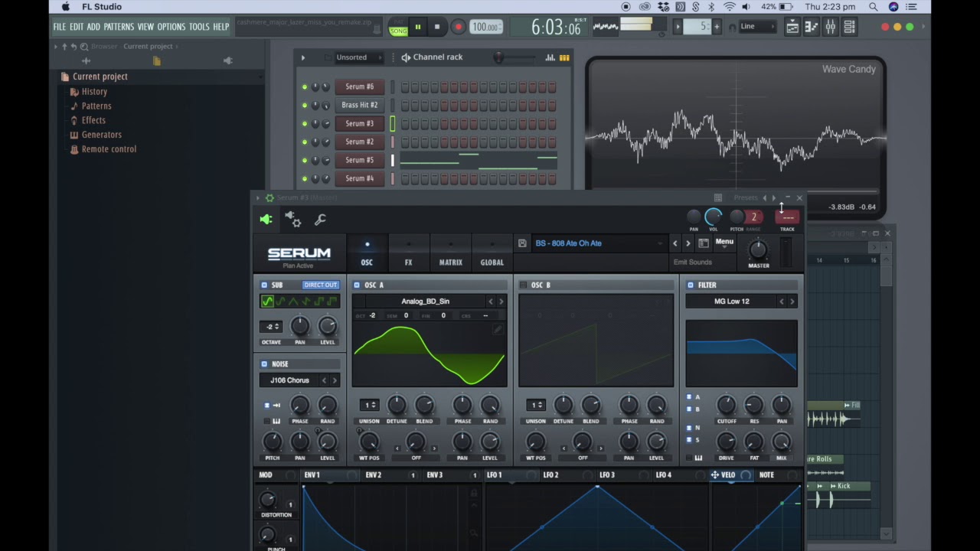Image resolution: width=980 pixels, height=551 pixels.
Task: Toggle OSC A enable switch
Action: (357, 285)
